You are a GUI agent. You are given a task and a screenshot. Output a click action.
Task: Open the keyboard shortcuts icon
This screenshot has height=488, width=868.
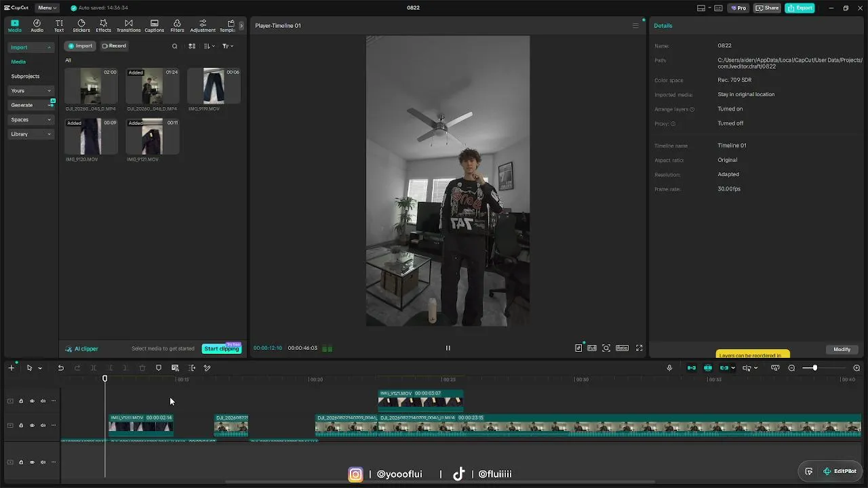point(718,8)
